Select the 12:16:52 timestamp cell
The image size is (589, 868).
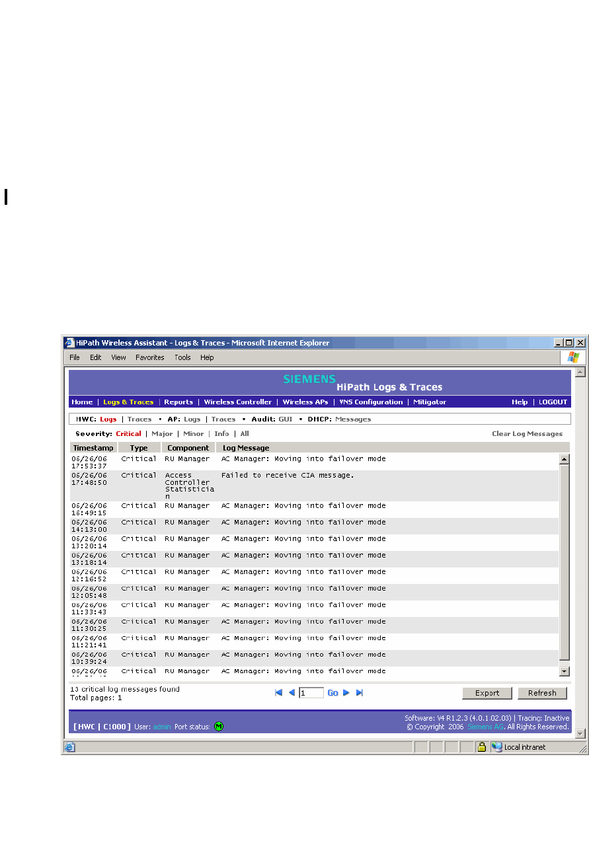coord(89,575)
